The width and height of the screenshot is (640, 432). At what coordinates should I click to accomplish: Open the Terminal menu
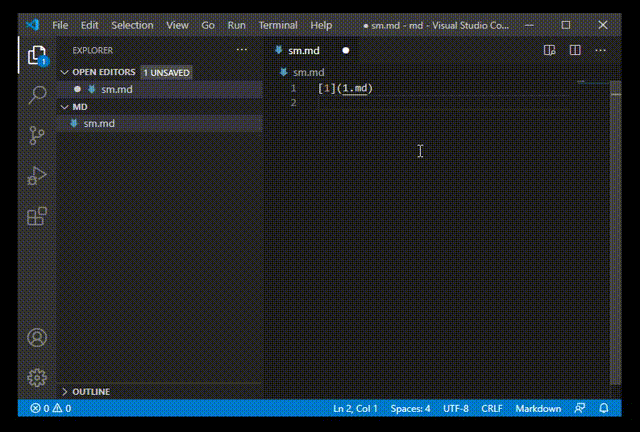(x=278, y=25)
